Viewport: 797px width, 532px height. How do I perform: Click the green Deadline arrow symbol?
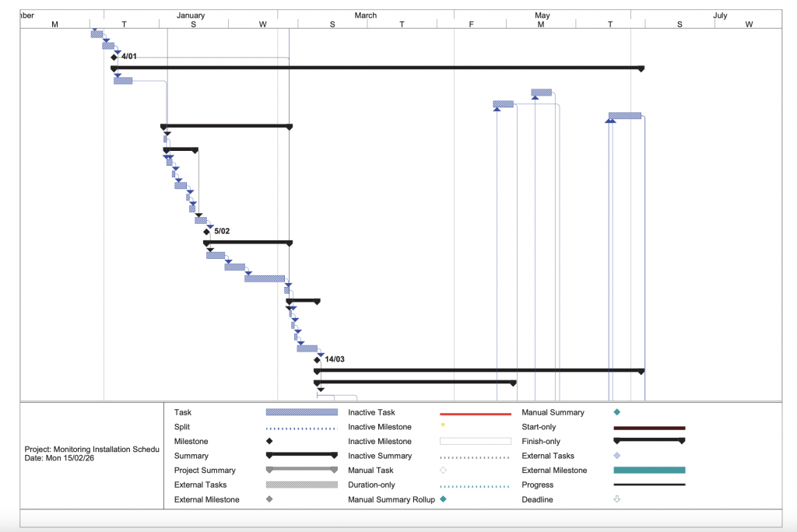pos(617,499)
